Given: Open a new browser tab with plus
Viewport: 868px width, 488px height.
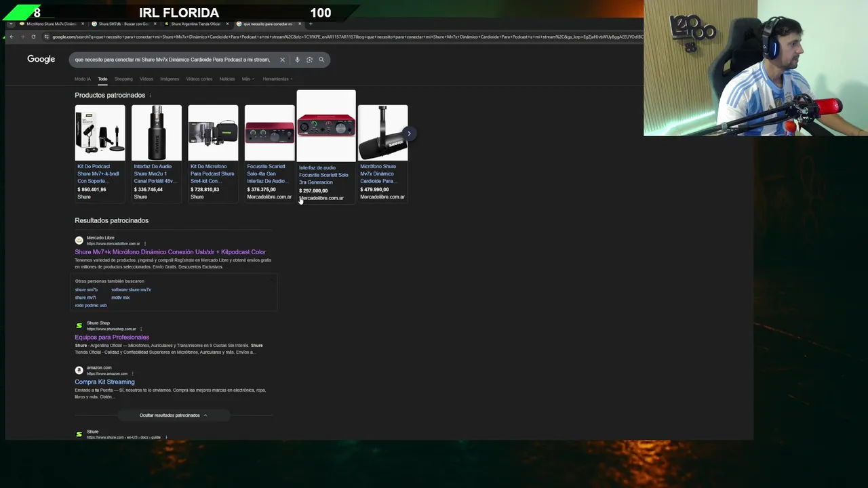Looking at the screenshot, I should tap(311, 24).
